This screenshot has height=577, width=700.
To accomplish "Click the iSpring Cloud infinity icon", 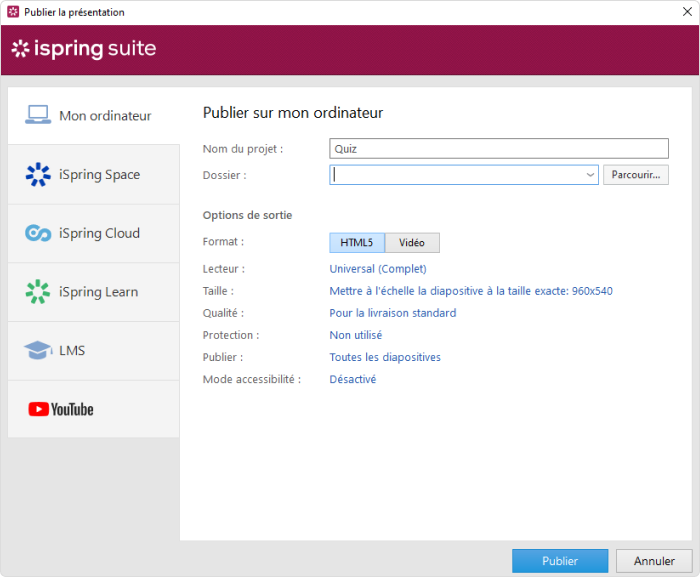I will [38, 233].
